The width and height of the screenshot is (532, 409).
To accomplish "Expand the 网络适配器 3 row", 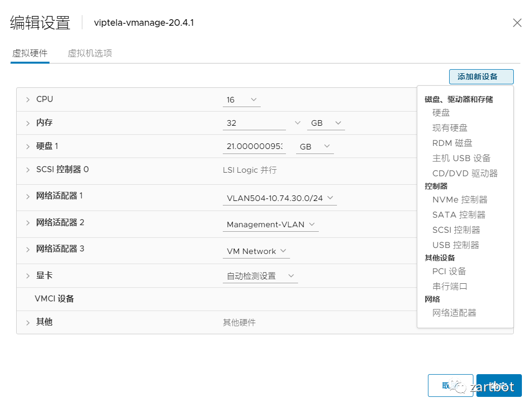I will (x=28, y=249).
